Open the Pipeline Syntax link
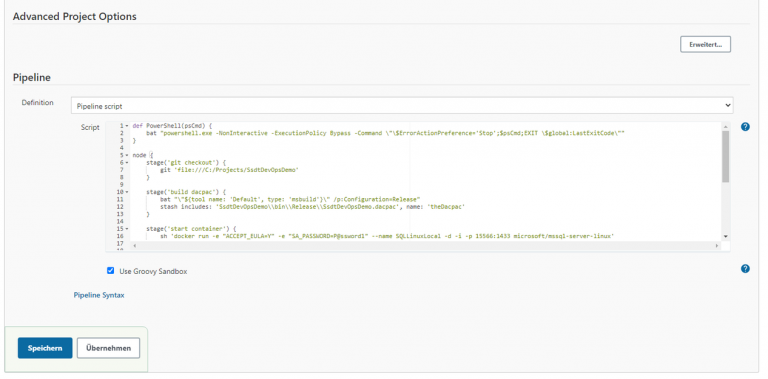Screen dimensions: 768x379 99,295
